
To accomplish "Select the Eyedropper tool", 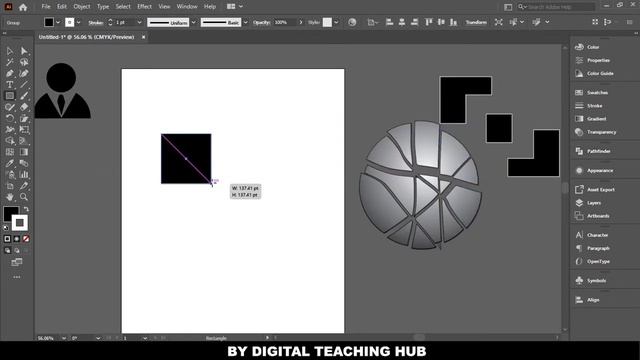I will 10,163.
